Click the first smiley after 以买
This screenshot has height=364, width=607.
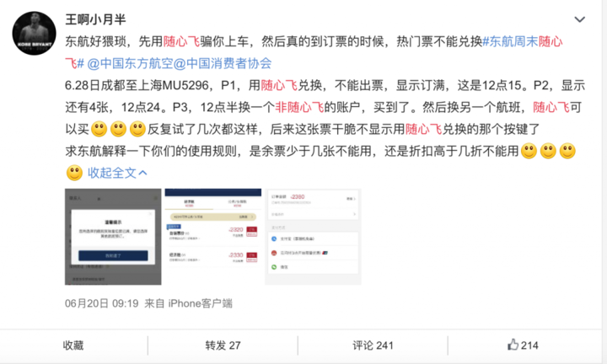point(99,129)
